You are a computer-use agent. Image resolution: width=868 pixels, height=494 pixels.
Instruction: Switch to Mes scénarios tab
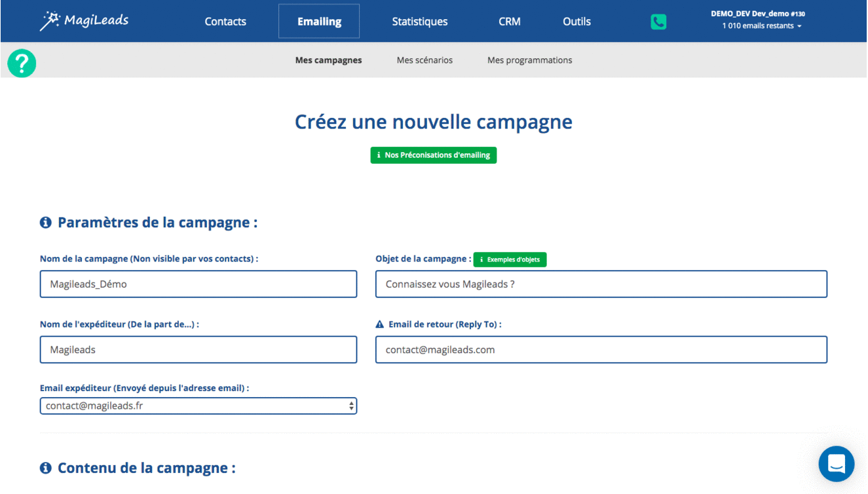click(x=425, y=60)
